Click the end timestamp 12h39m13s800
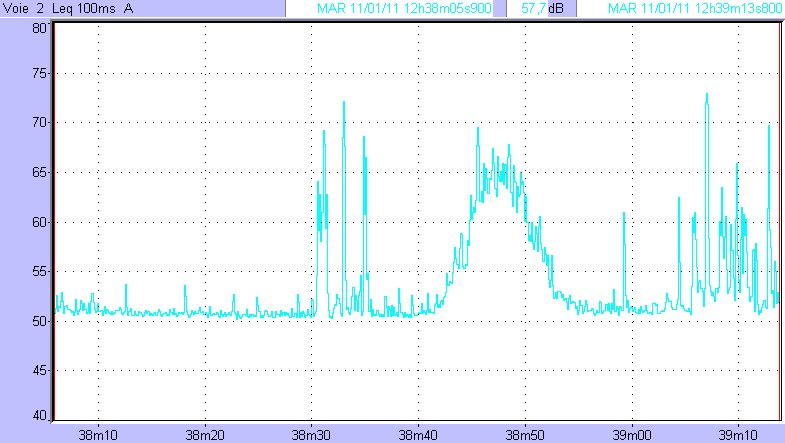 tap(694, 8)
